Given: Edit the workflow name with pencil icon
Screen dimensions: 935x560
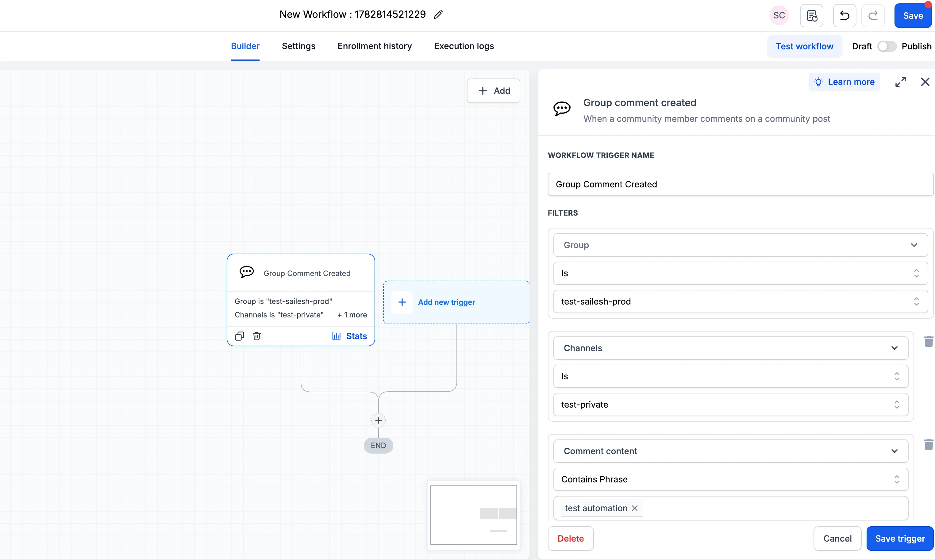Looking at the screenshot, I should click(438, 15).
